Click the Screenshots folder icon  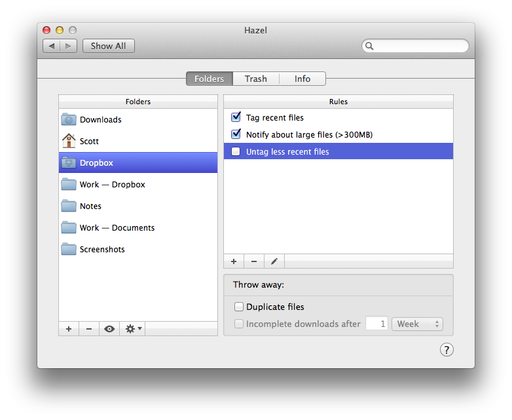click(69, 249)
